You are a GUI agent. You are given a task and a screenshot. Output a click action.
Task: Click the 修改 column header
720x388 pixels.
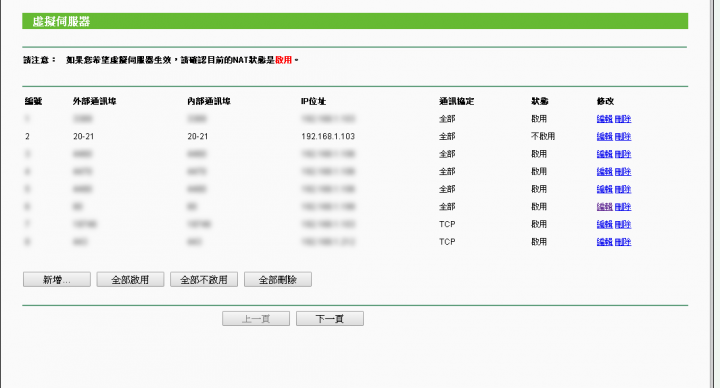pyautogui.click(x=605, y=101)
